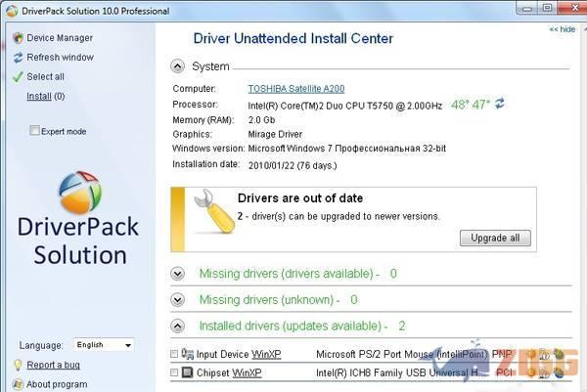Close the DriverPack Solution window
Viewport: 587px width, 392px height.
[x=574, y=8]
